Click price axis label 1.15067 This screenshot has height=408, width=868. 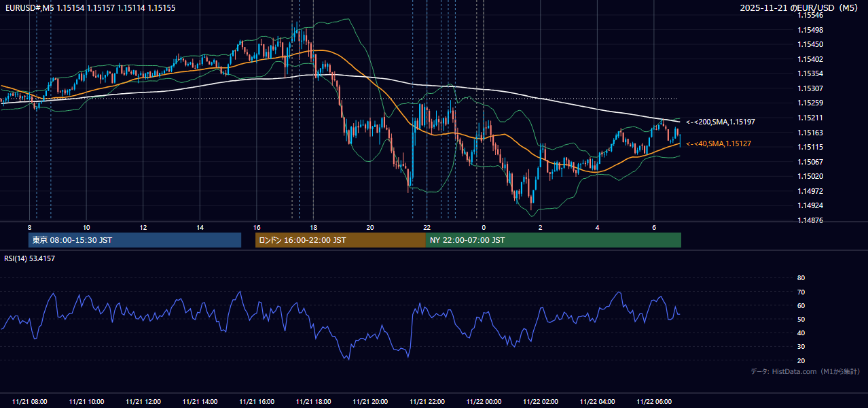point(810,162)
